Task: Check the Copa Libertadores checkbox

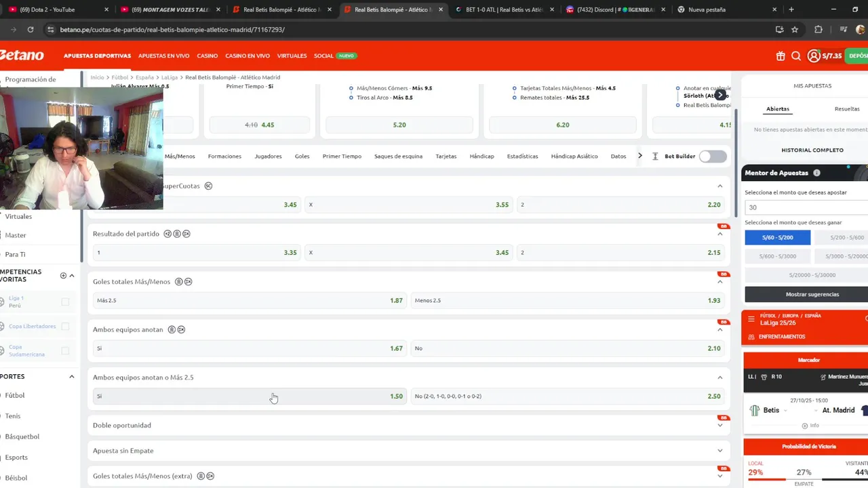Action: [65, 326]
